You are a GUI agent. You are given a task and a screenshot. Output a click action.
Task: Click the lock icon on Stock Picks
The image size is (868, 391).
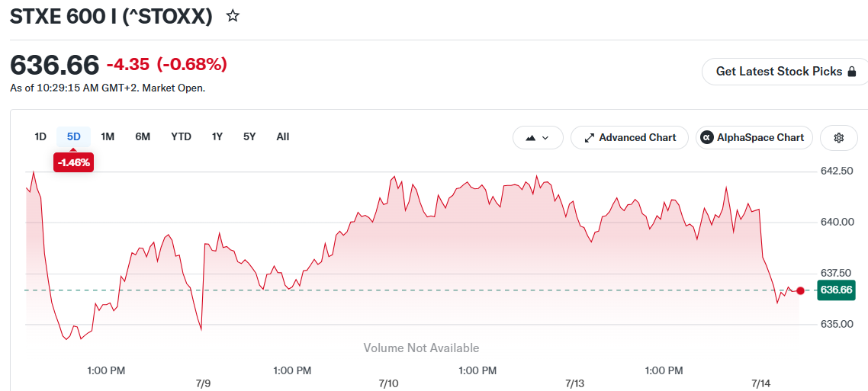click(853, 72)
